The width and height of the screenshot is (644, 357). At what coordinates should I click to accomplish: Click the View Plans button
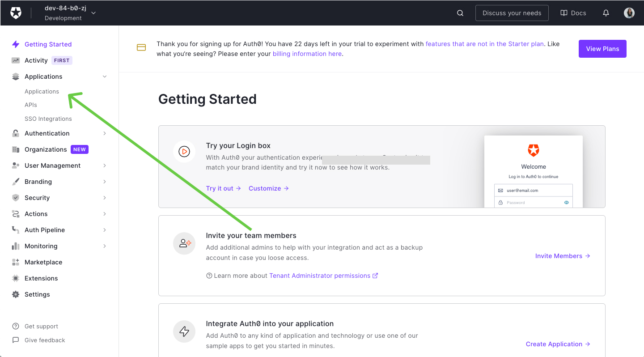point(602,48)
